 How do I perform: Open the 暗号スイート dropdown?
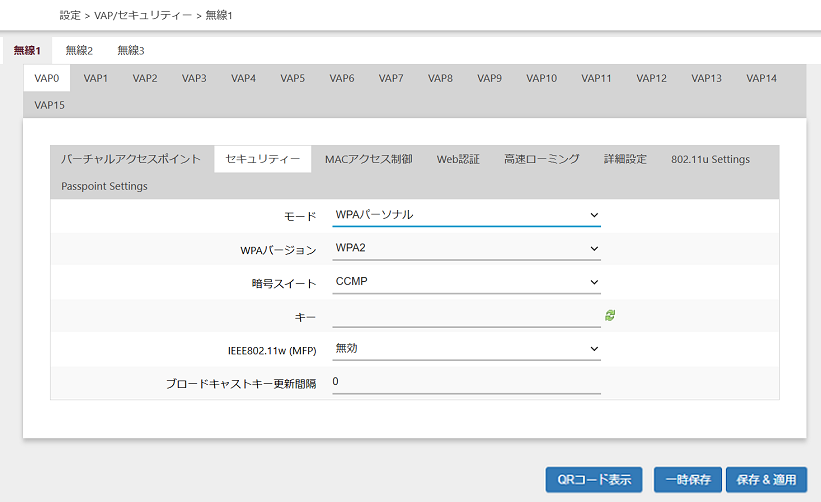[466, 281]
